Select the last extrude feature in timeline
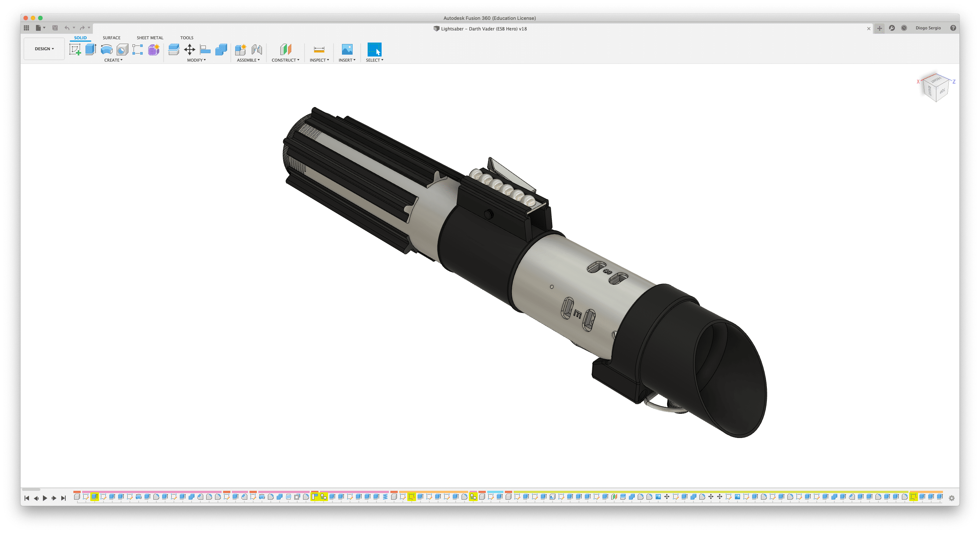 click(939, 496)
